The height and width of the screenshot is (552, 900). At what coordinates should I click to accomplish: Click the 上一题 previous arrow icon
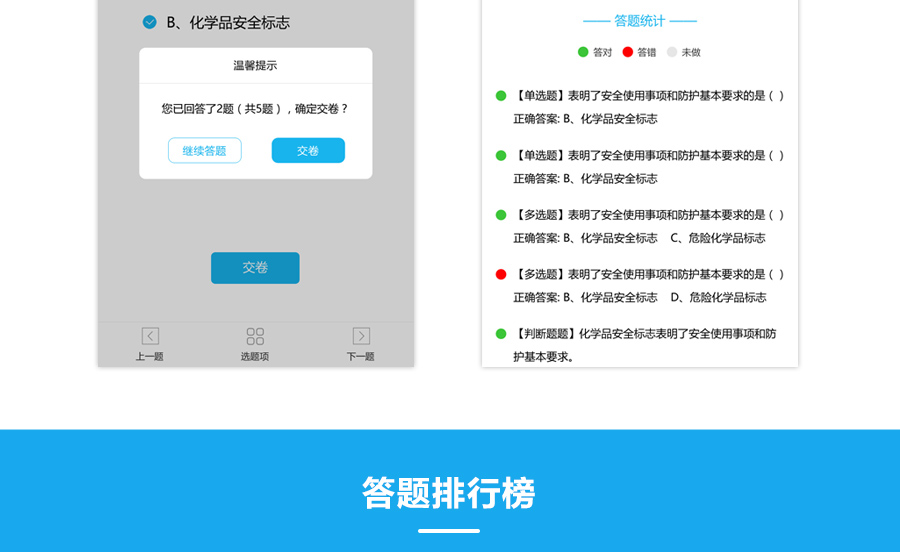click(x=150, y=337)
